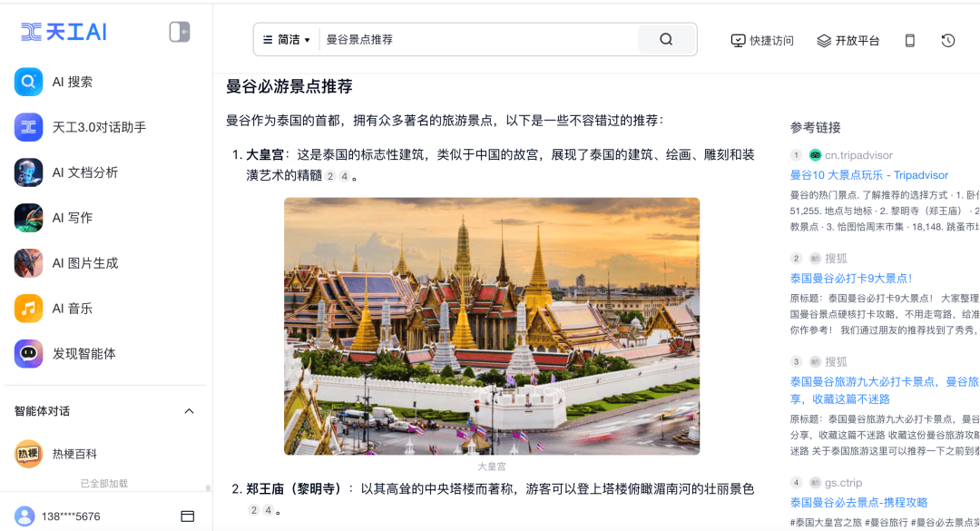Open AI 图片生成 tool
The image size is (980, 531).
(85, 263)
